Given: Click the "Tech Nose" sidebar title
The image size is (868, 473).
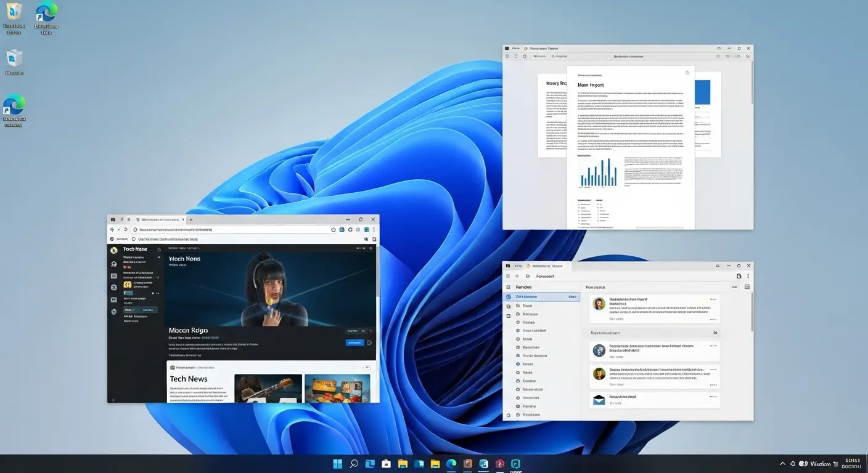Looking at the screenshot, I should 135,249.
